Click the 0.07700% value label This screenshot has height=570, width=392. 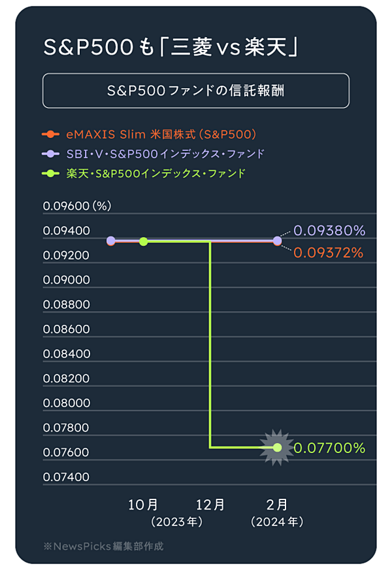coord(329,448)
